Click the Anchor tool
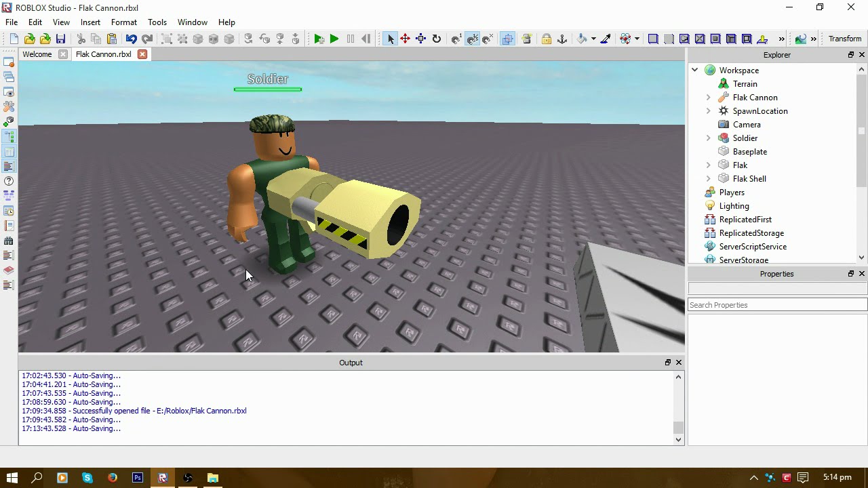 point(562,39)
